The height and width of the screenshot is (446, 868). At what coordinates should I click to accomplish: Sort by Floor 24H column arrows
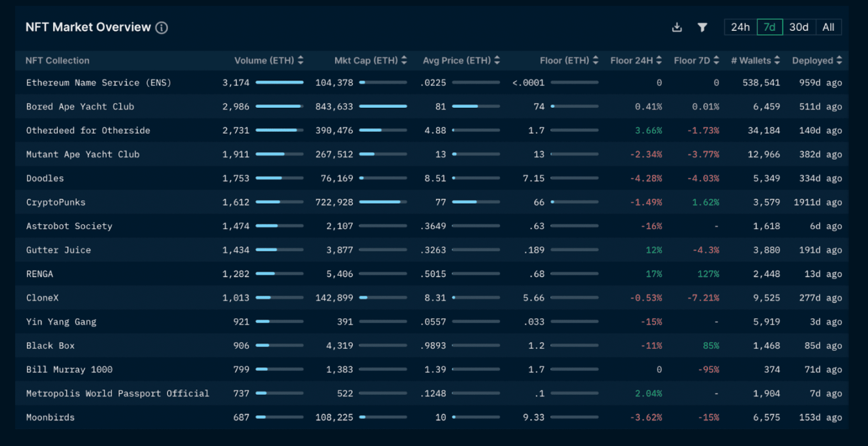pyautogui.click(x=659, y=60)
